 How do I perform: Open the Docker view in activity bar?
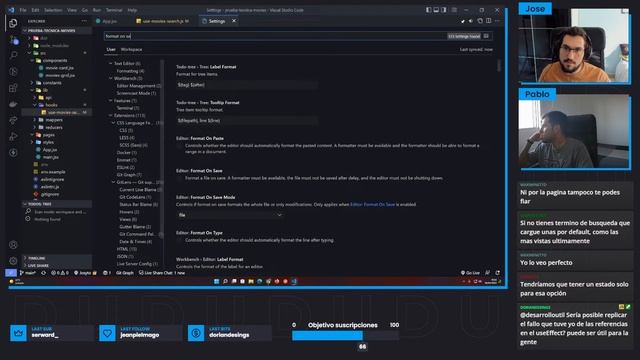pyautogui.click(x=13, y=104)
